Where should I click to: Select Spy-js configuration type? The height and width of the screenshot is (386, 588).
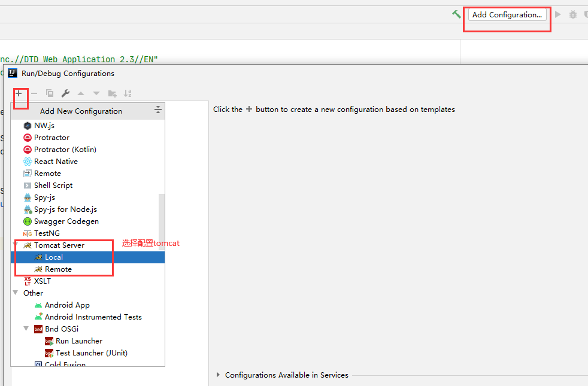click(x=88, y=197)
